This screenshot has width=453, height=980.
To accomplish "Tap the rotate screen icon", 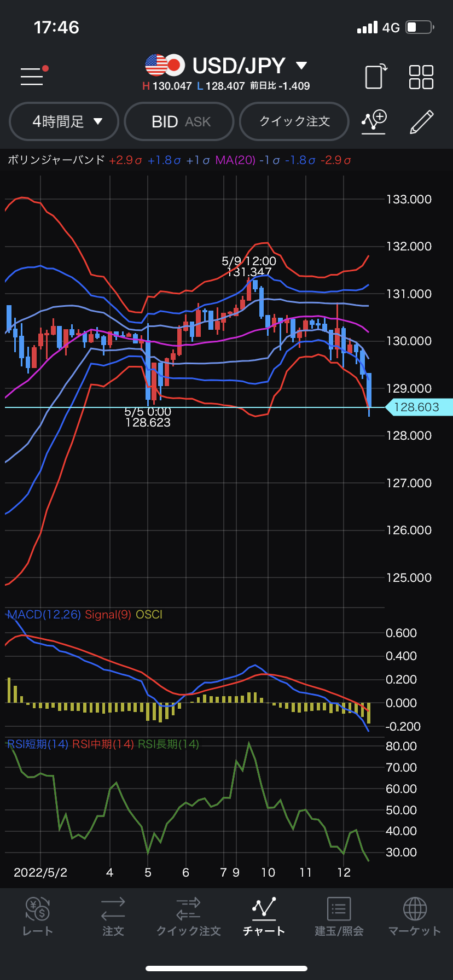I will point(376,76).
